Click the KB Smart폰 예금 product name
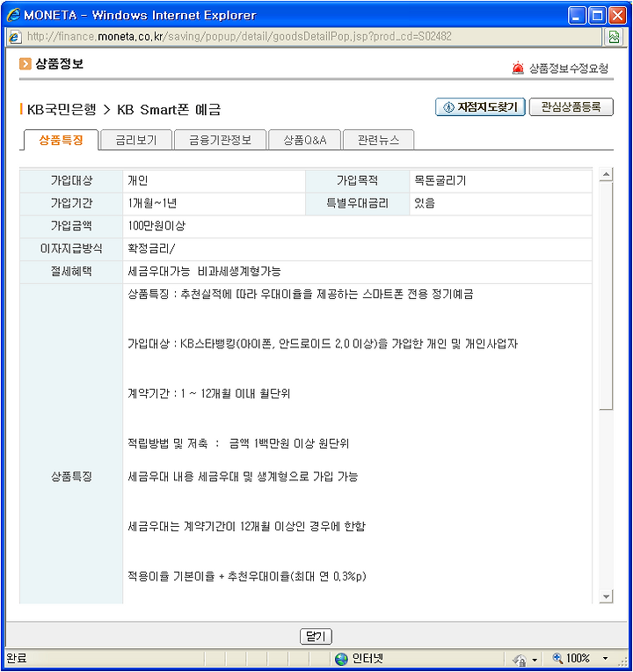Screen dimensions: 633x672 169,110
